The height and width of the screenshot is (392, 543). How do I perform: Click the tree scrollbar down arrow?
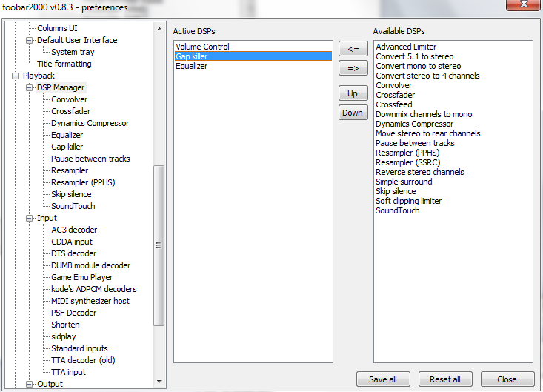[x=159, y=382]
